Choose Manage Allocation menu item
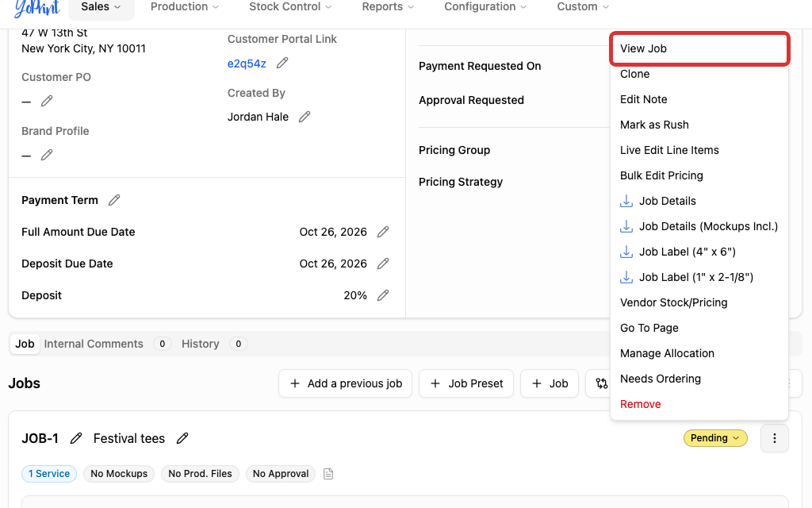The width and height of the screenshot is (812, 508). 699,353
